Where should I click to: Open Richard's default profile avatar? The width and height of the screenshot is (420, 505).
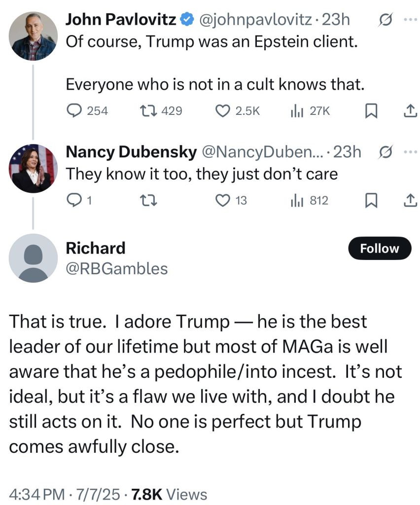click(34, 258)
